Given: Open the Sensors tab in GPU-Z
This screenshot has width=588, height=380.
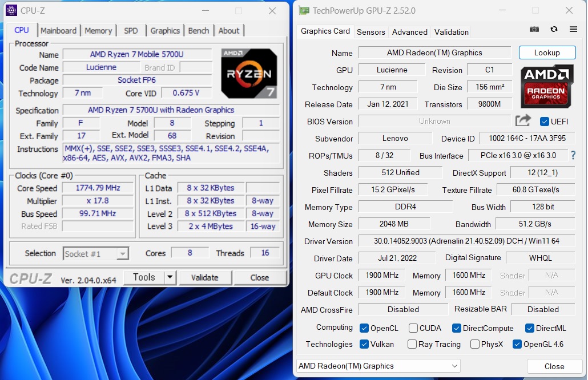Looking at the screenshot, I should 371,32.
